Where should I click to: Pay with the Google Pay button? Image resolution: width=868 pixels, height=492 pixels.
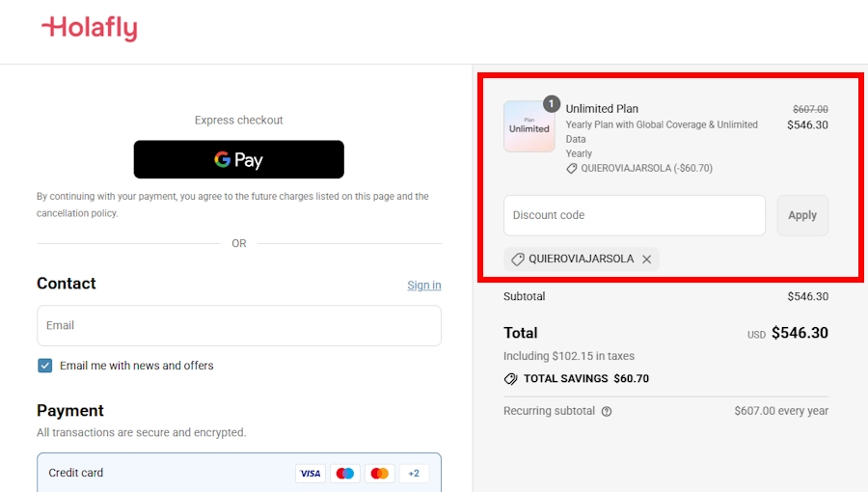click(x=238, y=159)
